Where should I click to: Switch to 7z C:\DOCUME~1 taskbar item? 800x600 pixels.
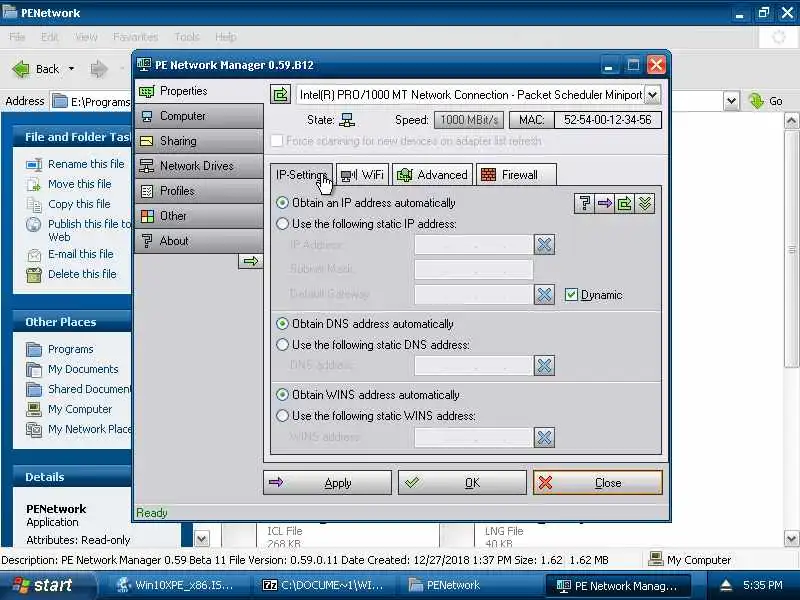click(x=322, y=585)
